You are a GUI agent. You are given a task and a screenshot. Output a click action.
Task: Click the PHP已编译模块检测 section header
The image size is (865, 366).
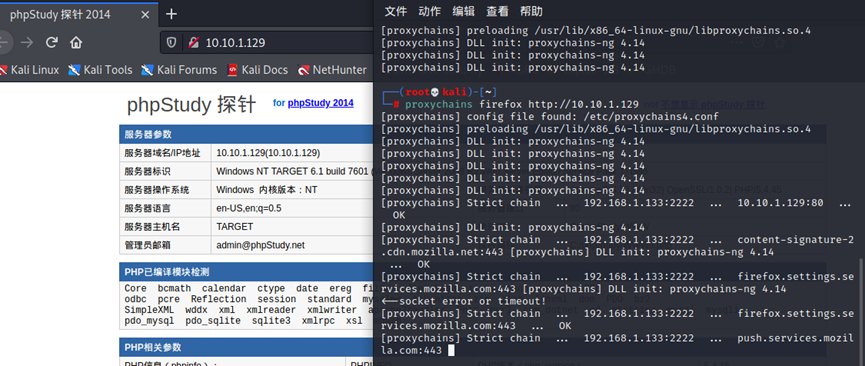coord(246,272)
